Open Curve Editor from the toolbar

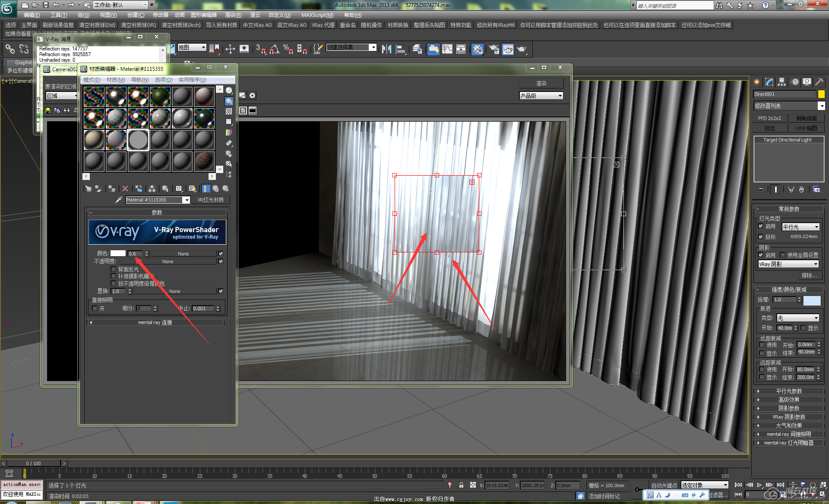click(447, 49)
